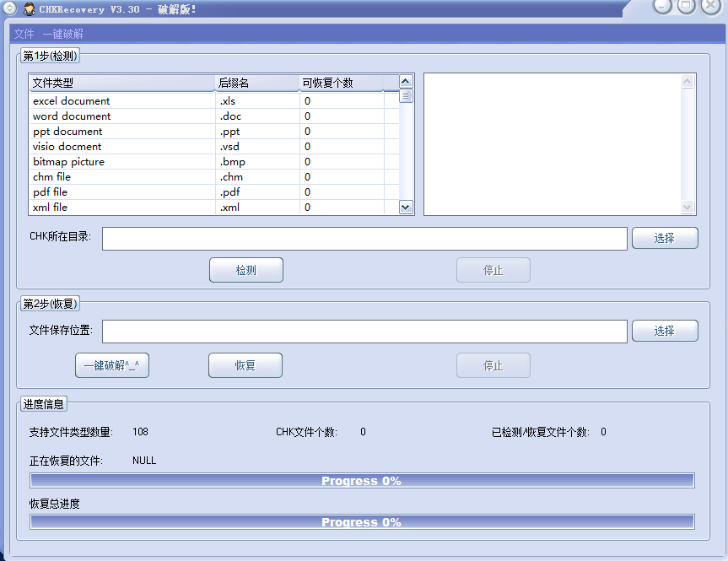Open the 文件 menu
The image size is (728, 561).
pos(24,35)
